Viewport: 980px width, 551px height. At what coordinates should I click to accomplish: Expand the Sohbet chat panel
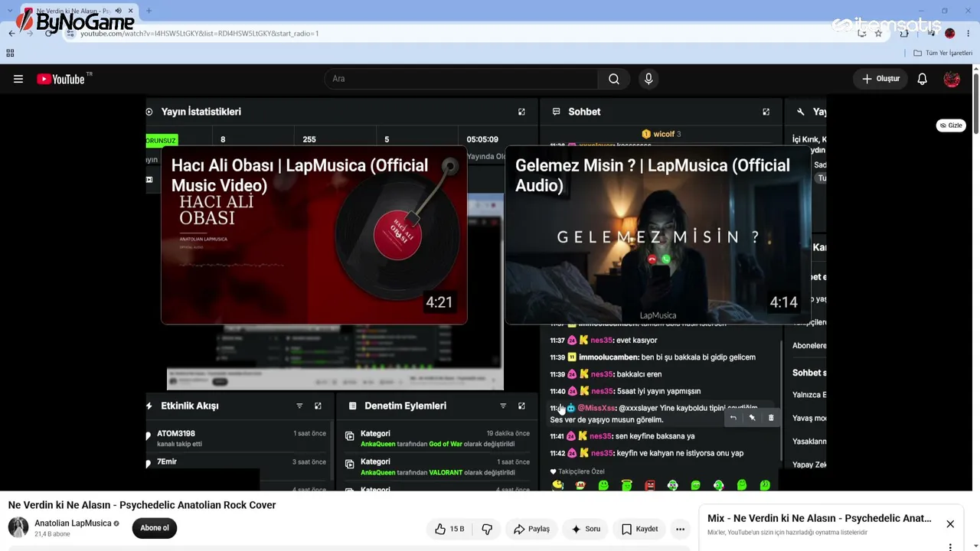766,112
